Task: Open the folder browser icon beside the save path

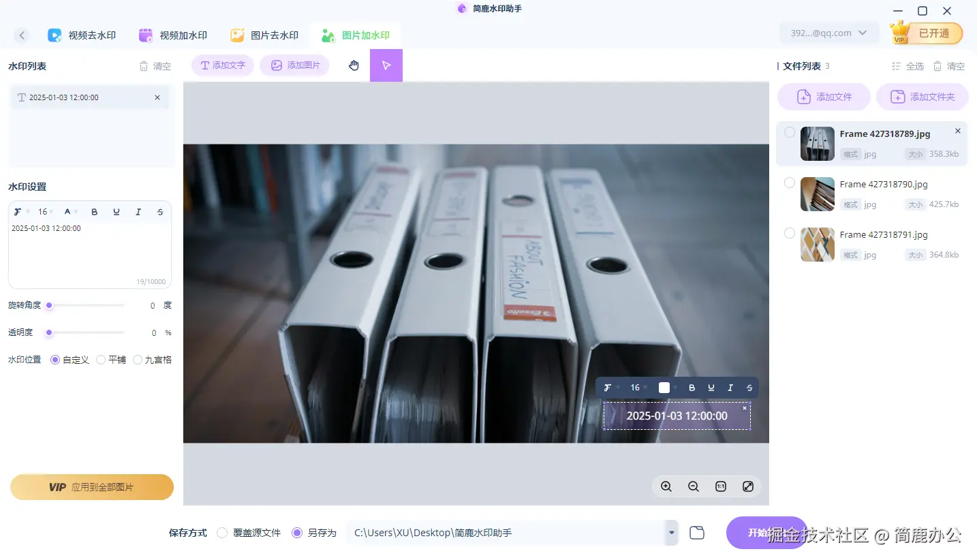Action: [696, 532]
